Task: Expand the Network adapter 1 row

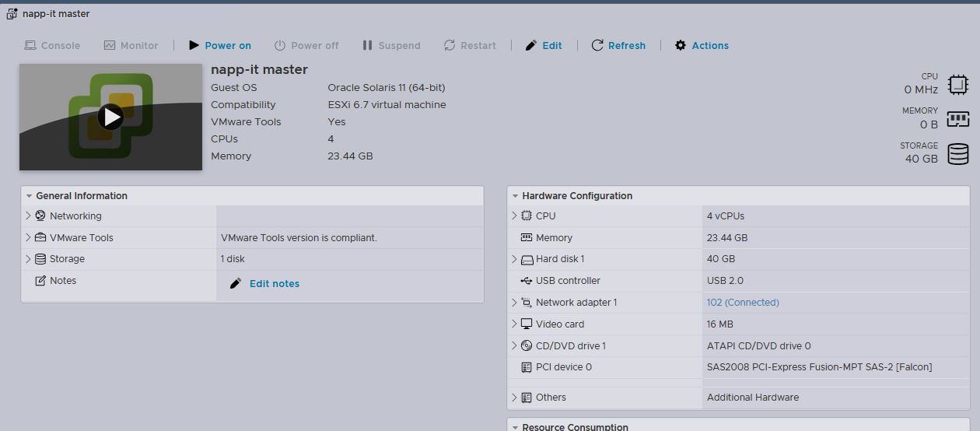Action: click(x=514, y=302)
